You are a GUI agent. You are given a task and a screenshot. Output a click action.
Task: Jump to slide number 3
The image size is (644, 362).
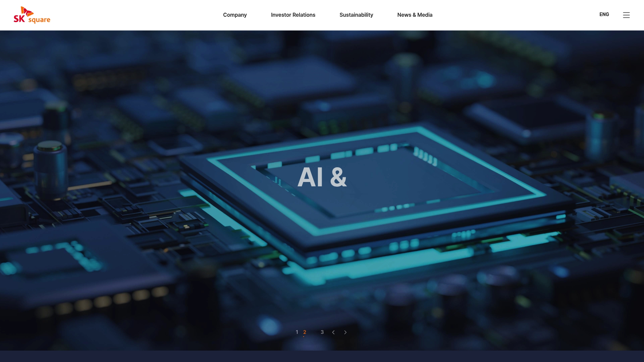tap(322, 332)
